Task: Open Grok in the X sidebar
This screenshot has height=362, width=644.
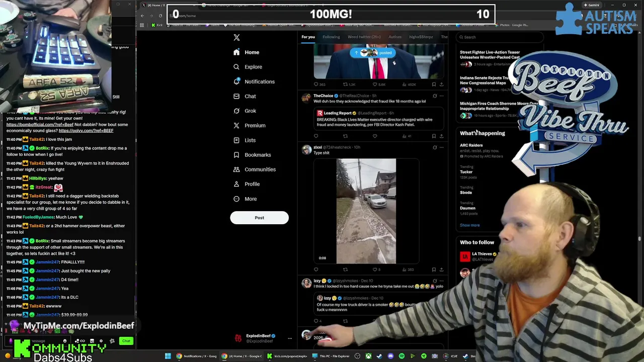Action: 245,111
